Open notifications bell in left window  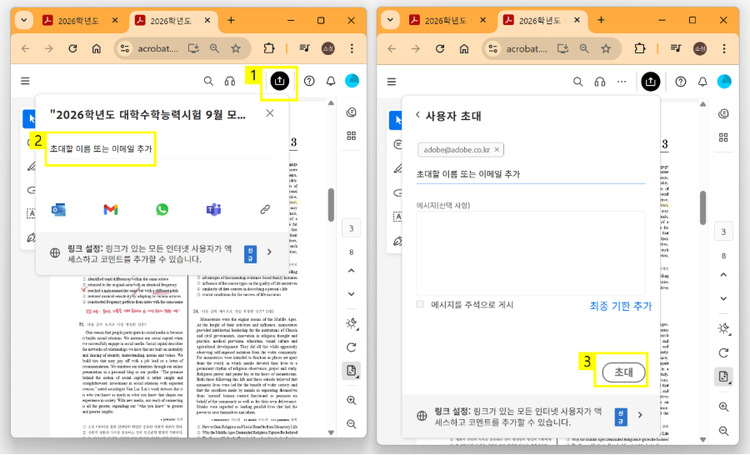point(331,81)
